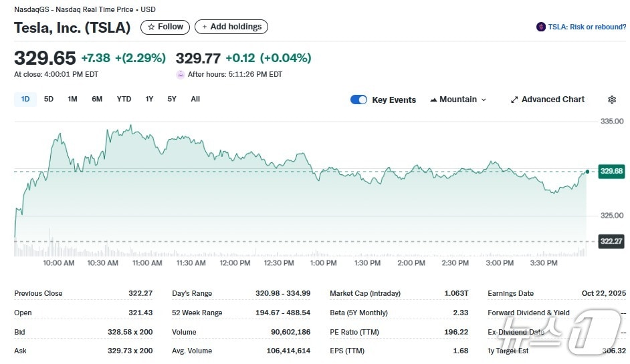Click the Mountain chart type icon

click(x=434, y=100)
